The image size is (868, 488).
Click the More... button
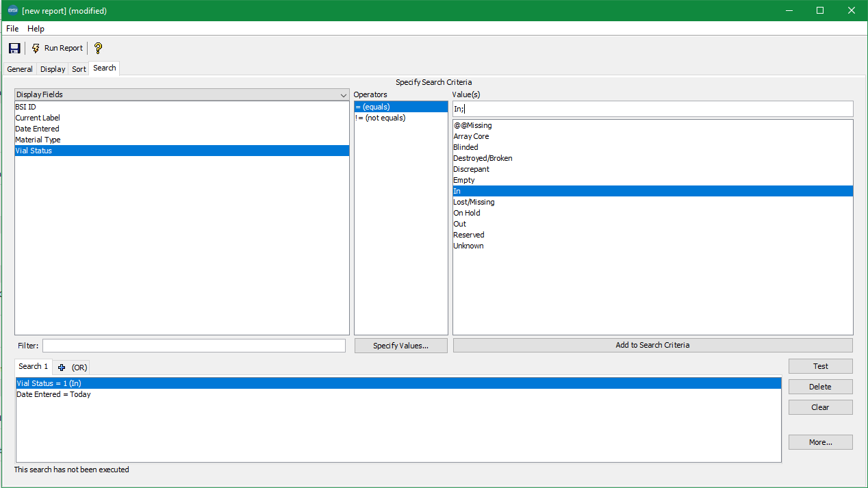820,442
